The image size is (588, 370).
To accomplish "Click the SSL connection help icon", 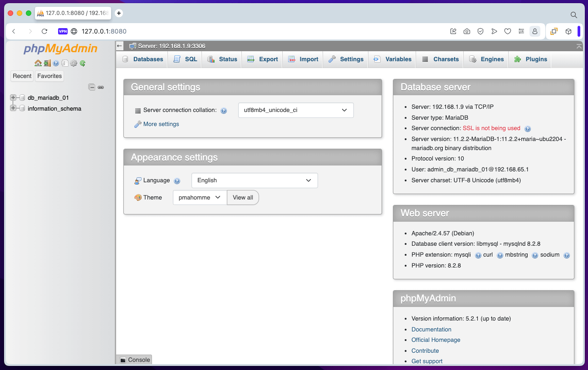I will [x=527, y=129].
